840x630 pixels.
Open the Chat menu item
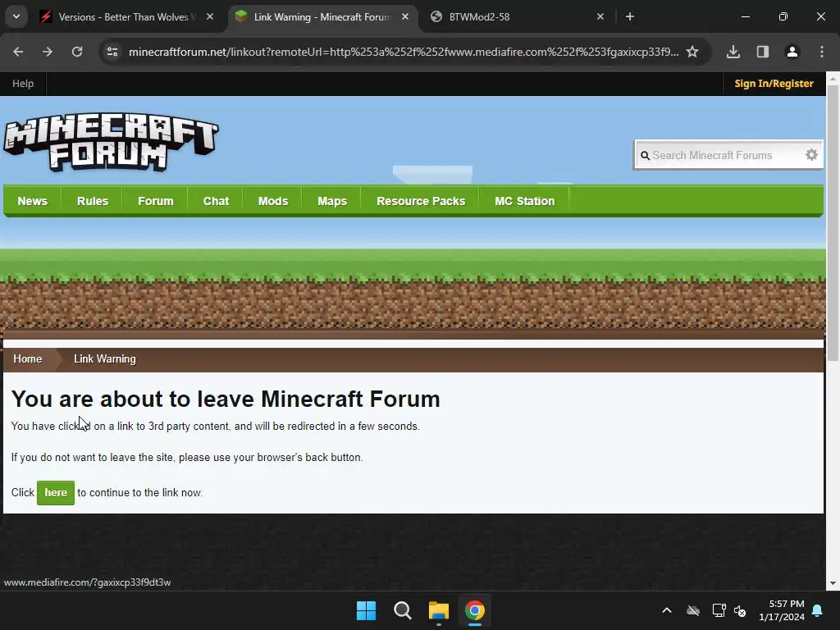tap(216, 201)
